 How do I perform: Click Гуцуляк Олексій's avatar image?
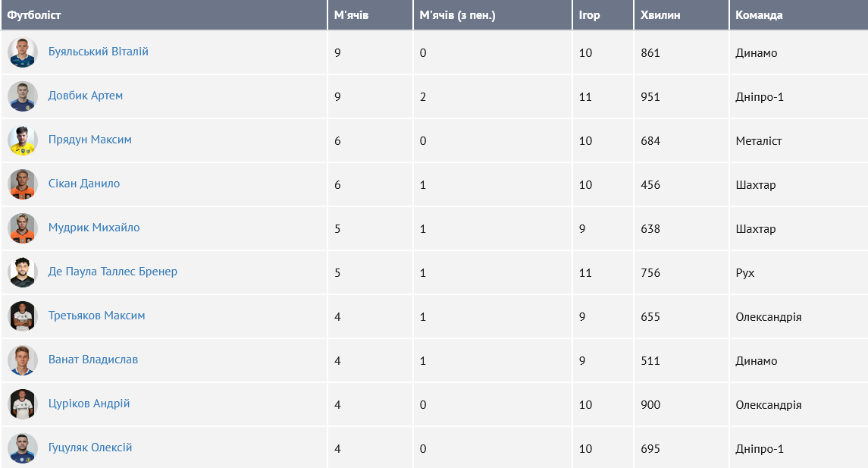(x=23, y=448)
